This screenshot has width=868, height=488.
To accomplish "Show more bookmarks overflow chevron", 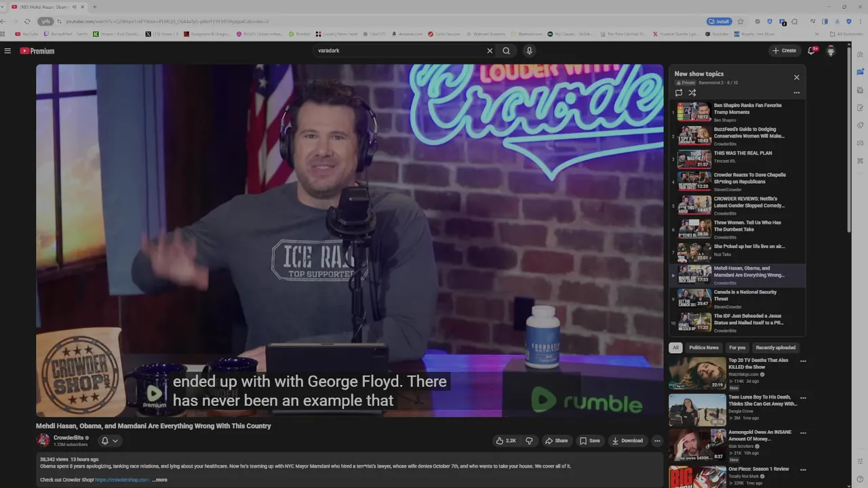I will point(816,34).
